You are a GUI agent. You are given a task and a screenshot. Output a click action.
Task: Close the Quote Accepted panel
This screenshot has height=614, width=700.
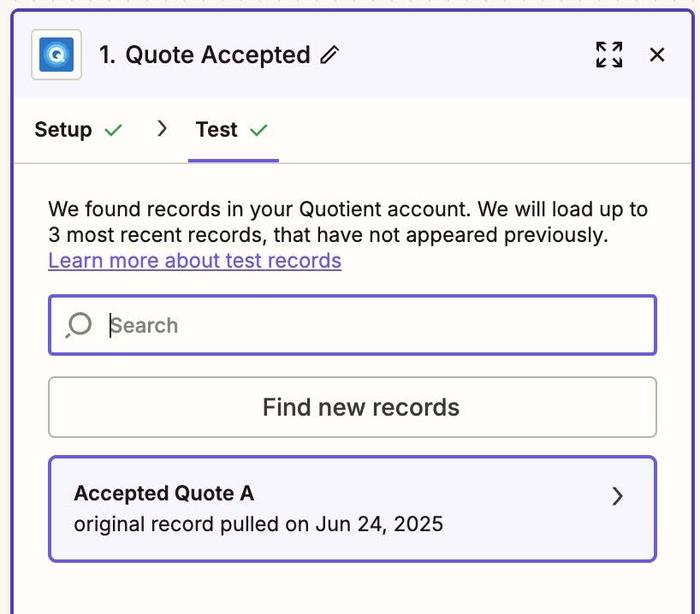[657, 54]
